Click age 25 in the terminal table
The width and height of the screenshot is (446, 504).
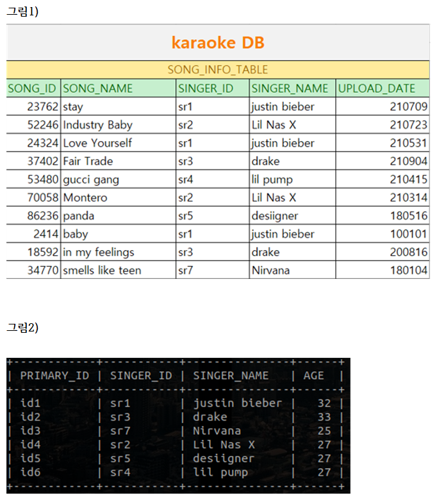click(x=324, y=431)
